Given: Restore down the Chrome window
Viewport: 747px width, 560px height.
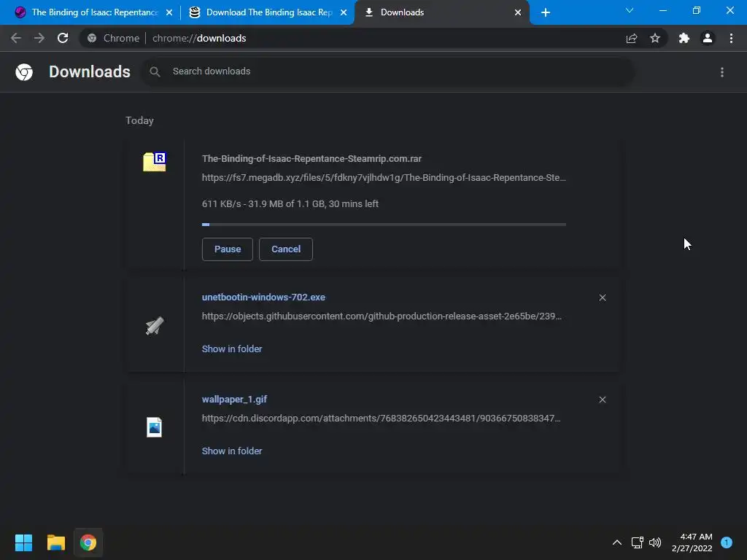Looking at the screenshot, I should (x=697, y=10).
